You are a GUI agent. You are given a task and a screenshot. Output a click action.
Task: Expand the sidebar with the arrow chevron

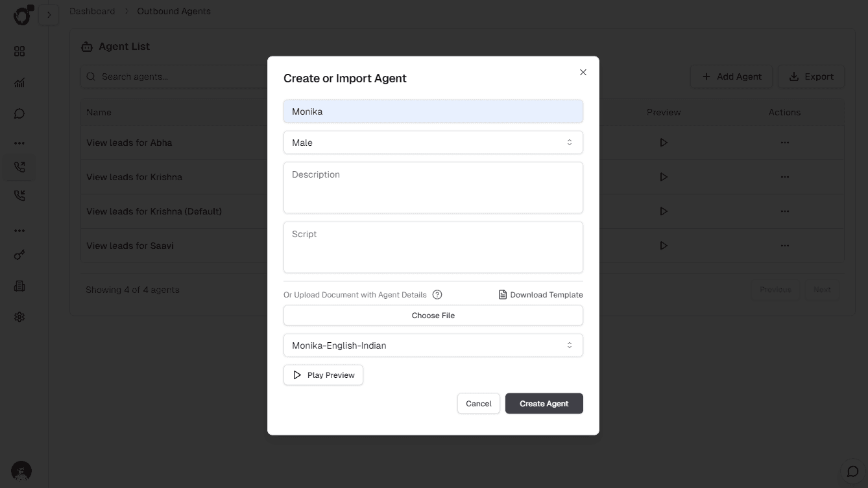tap(49, 14)
